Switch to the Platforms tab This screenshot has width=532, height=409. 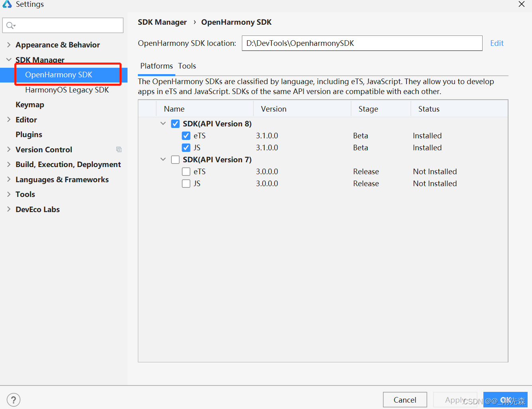(x=157, y=66)
